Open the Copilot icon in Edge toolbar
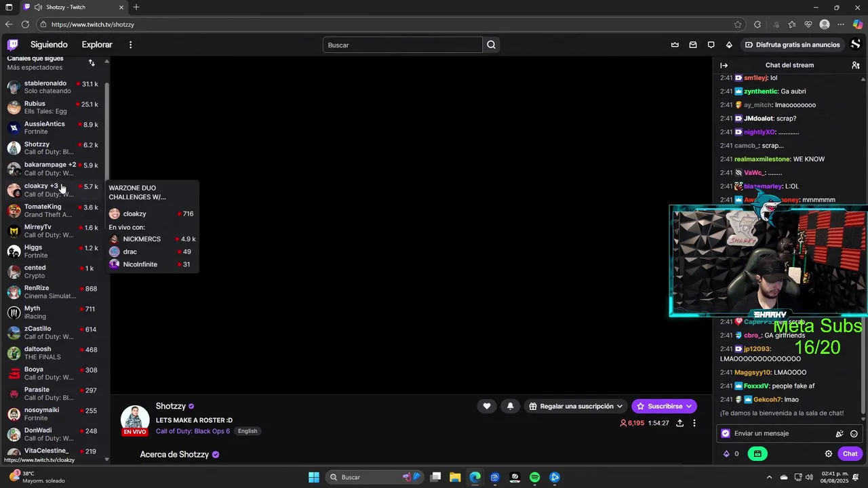This screenshot has height=488, width=868. 857,24
